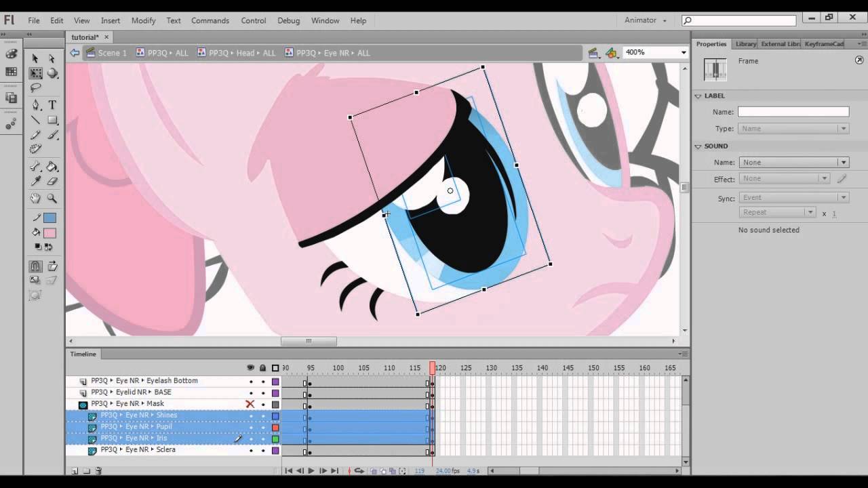The image size is (868, 488).
Task: Select the Bone tool
Action: coord(35,167)
